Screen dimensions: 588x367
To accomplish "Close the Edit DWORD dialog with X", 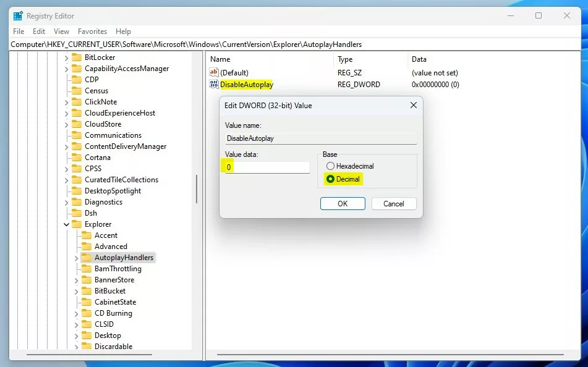I will [413, 105].
